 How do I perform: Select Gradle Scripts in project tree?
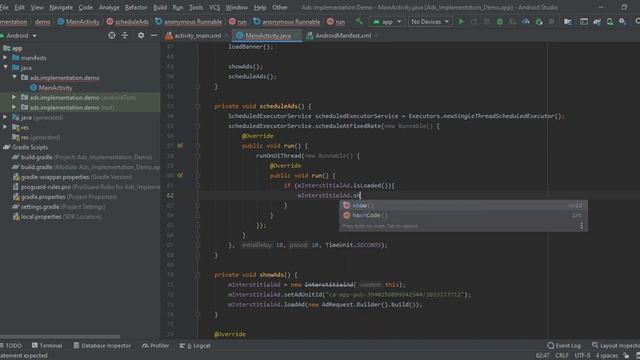coord(26,147)
